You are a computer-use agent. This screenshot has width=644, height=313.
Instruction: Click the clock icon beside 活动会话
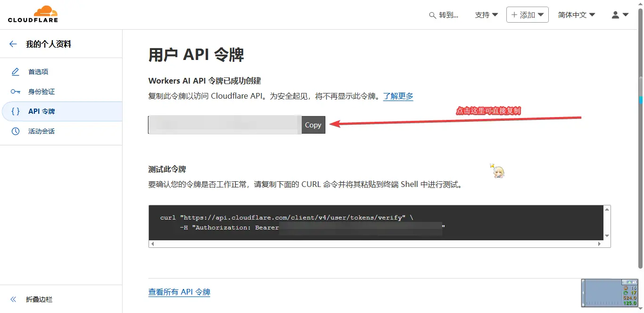(16, 131)
